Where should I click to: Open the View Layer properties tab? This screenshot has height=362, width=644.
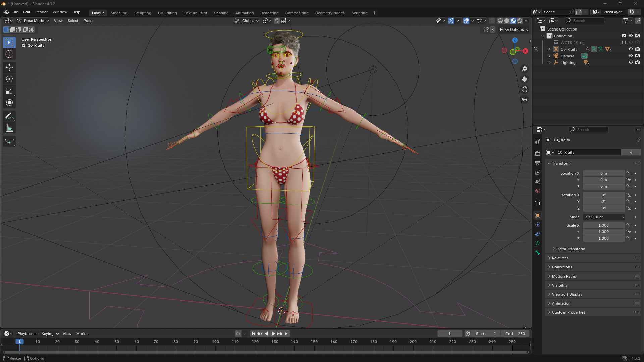click(x=538, y=172)
